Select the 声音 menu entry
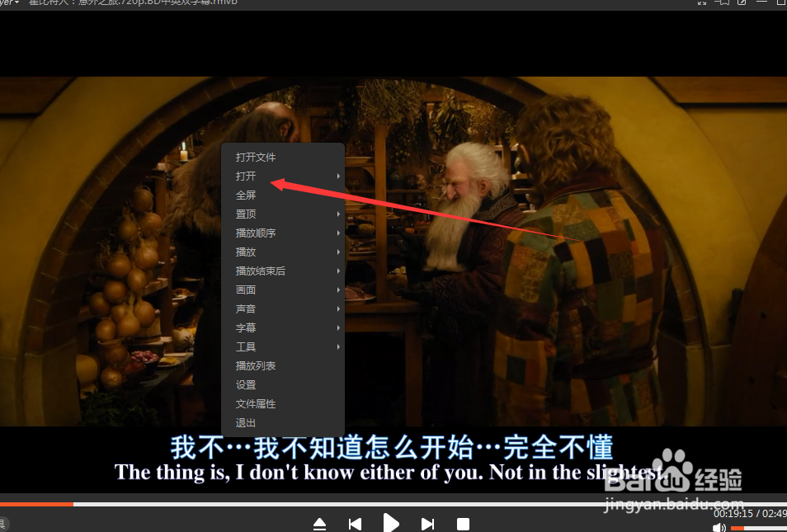Screen dimensions: 787x532 coord(283,309)
